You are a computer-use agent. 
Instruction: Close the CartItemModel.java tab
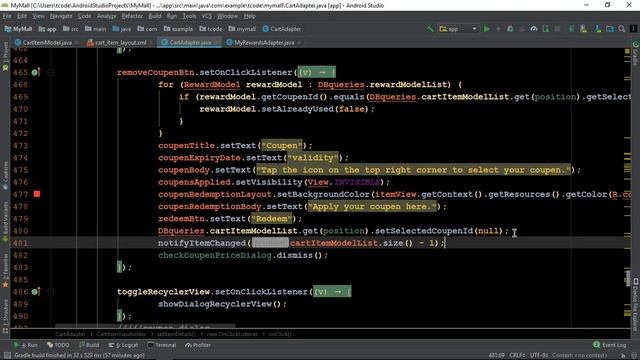coord(77,42)
